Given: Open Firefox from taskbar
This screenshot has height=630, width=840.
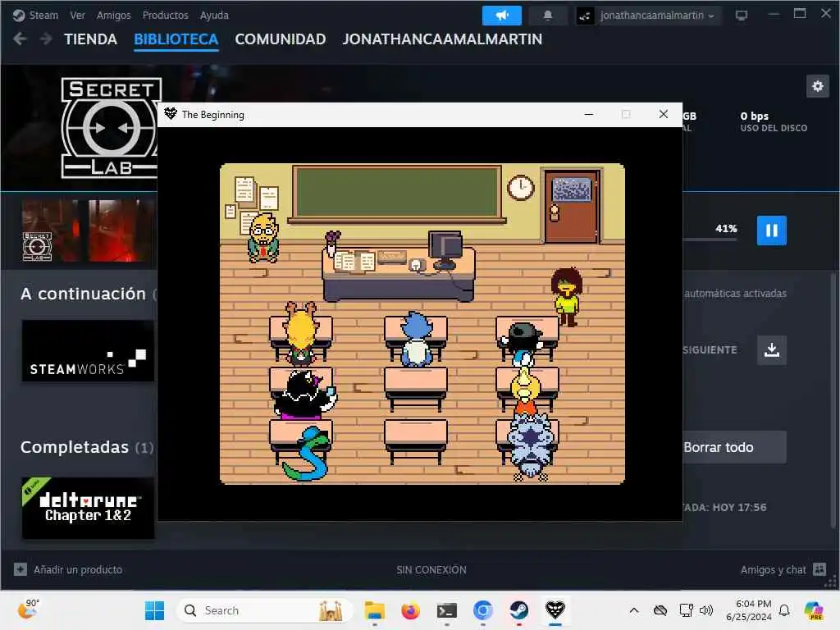Looking at the screenshot, I should pos(410,610).
